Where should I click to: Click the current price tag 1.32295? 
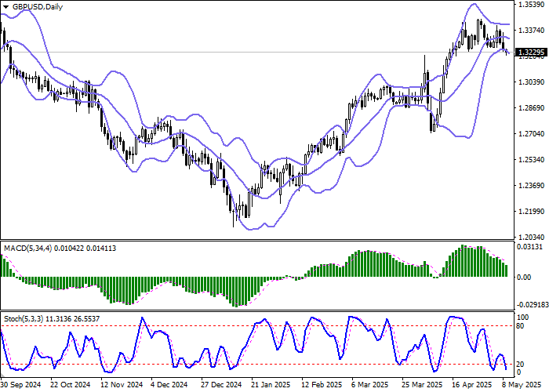point(533,53)
